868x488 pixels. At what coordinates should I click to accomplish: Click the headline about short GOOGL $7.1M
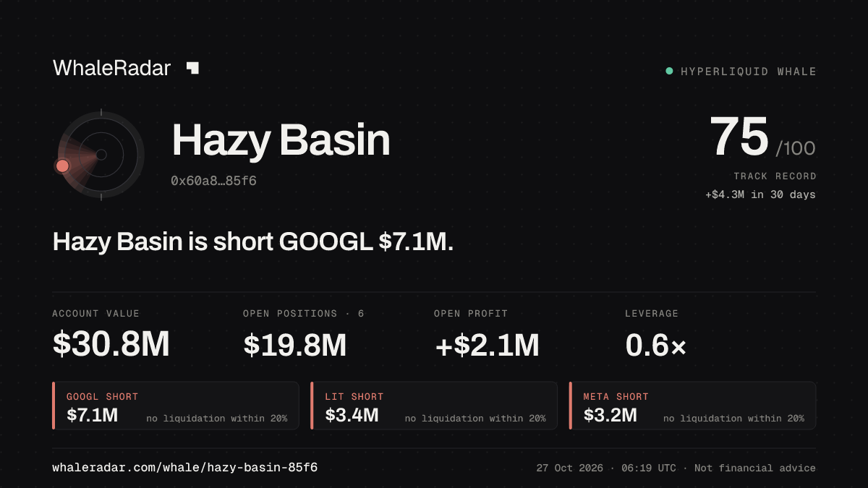click(x=253, y=242)
